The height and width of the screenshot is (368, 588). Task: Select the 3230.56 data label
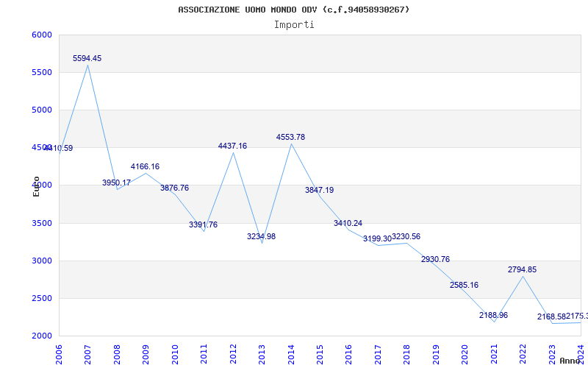[x=406, y=236]
